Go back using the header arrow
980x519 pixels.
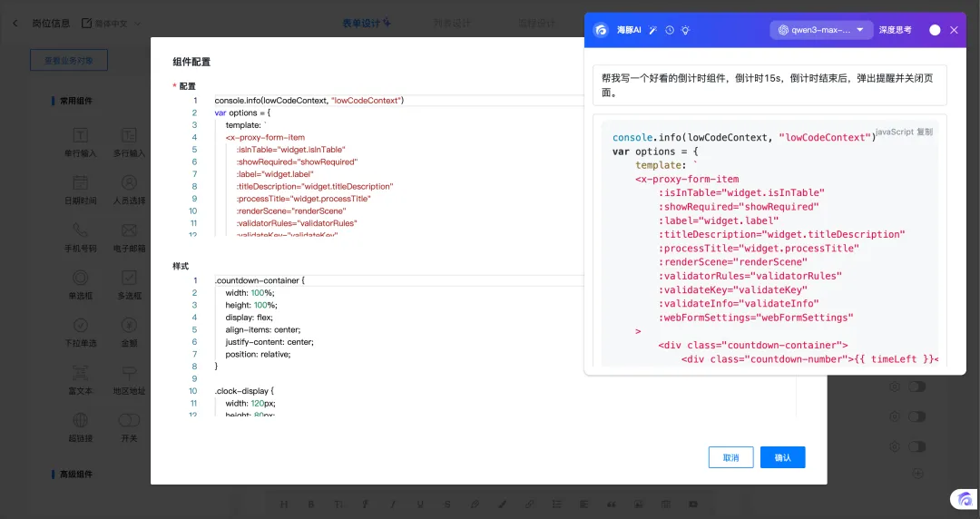15,23
